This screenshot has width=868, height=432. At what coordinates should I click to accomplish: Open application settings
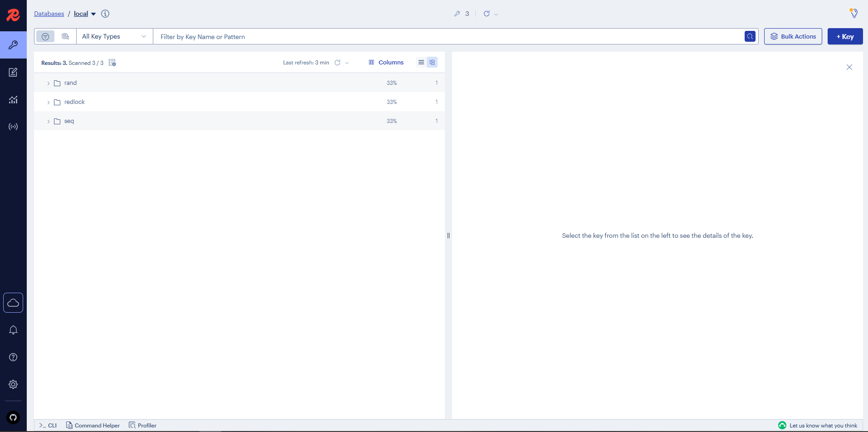13,384
